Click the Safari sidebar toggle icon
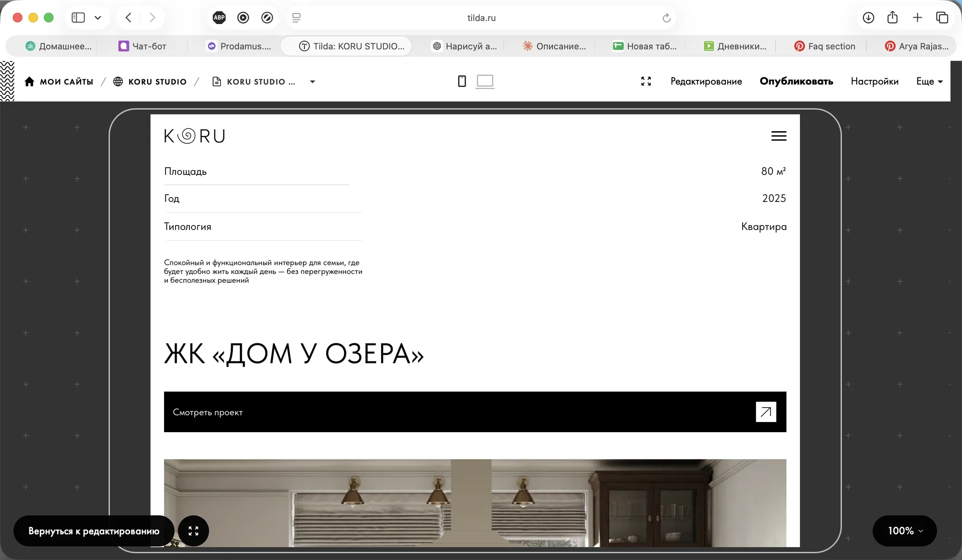962x560 pixels. [78, 18]
